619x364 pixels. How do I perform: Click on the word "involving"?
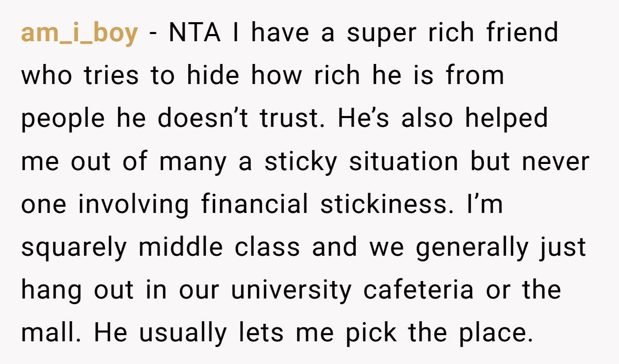134,205
